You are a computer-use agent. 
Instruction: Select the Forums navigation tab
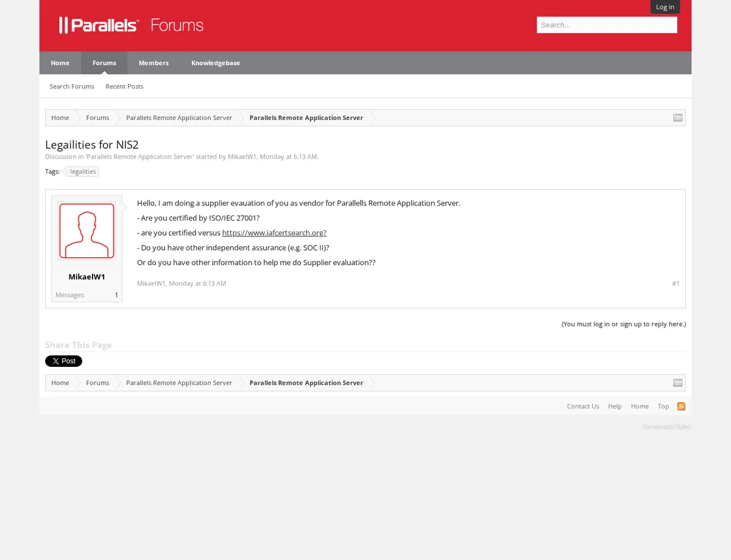[104, 63]
